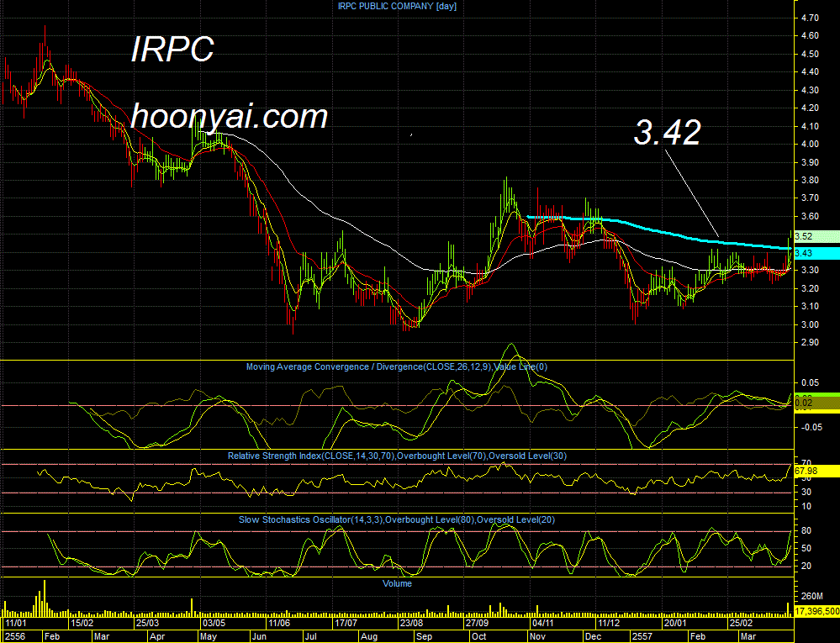Select the May month label
The image size is (840, 643).
pos(208,636)
